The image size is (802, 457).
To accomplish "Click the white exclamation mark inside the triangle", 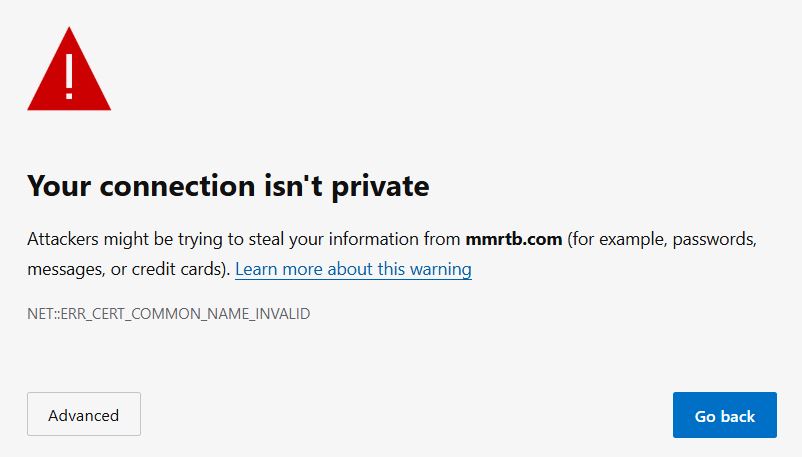I will [x=69, y=76].
